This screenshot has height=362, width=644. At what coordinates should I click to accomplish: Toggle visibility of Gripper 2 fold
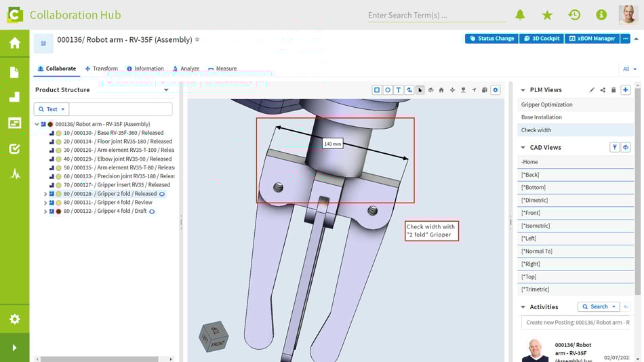[162, 194]
